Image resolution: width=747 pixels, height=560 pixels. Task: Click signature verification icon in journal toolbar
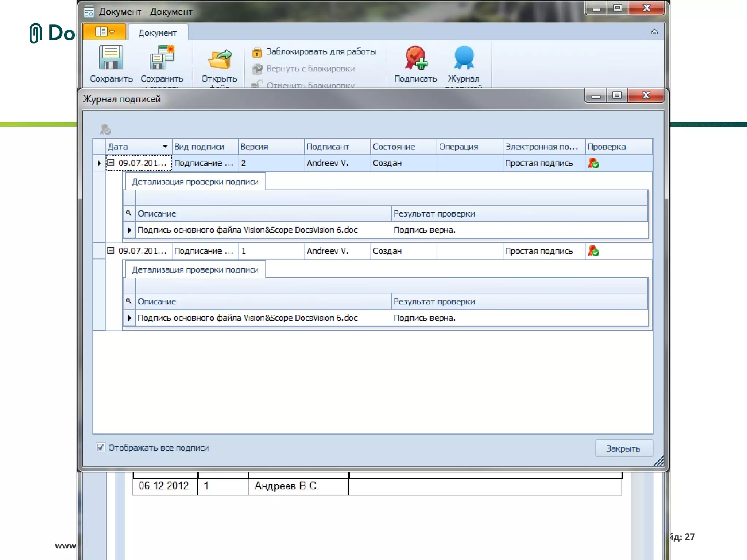[x=105, y=129]
